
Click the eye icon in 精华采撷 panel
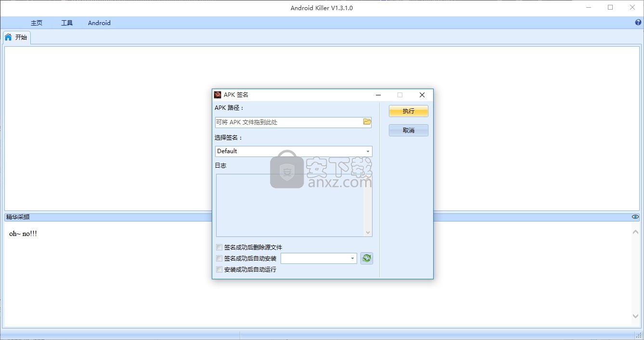click(635, 217)
